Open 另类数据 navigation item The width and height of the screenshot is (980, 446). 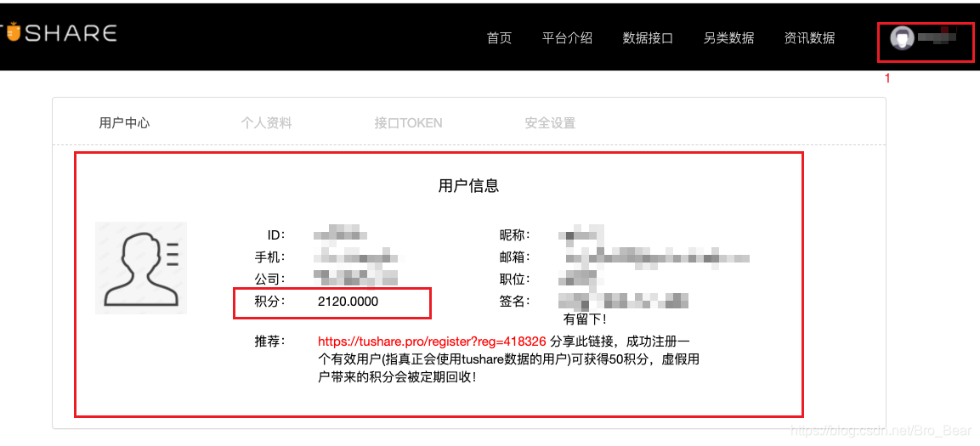click(728, 38)
